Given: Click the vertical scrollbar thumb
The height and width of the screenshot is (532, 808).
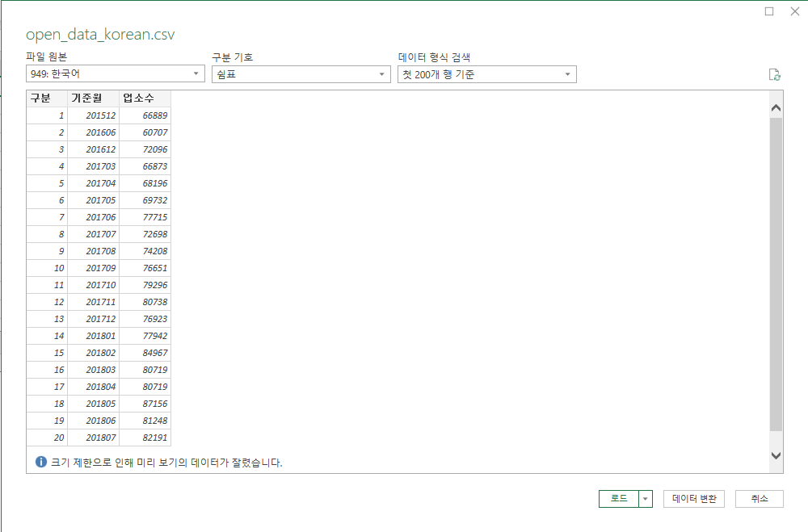Looking at the screenshot, I should pos(776,274).
